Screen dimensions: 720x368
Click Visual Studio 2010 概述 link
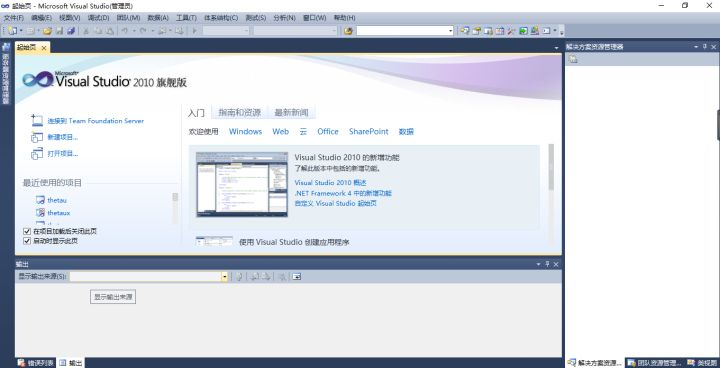[331, 183]
